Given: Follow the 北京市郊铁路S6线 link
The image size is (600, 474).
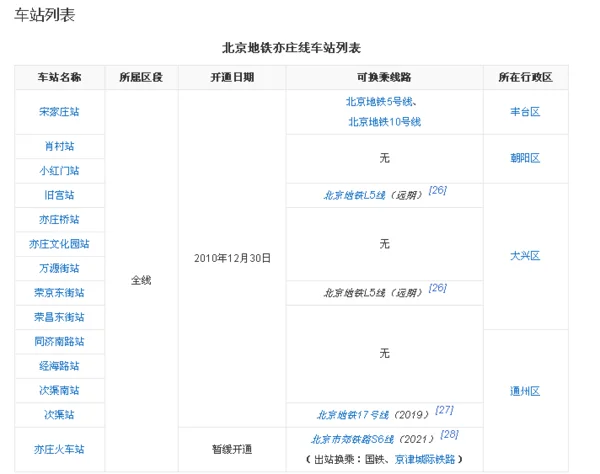Looking at the screenshot, I should point(352,439).
